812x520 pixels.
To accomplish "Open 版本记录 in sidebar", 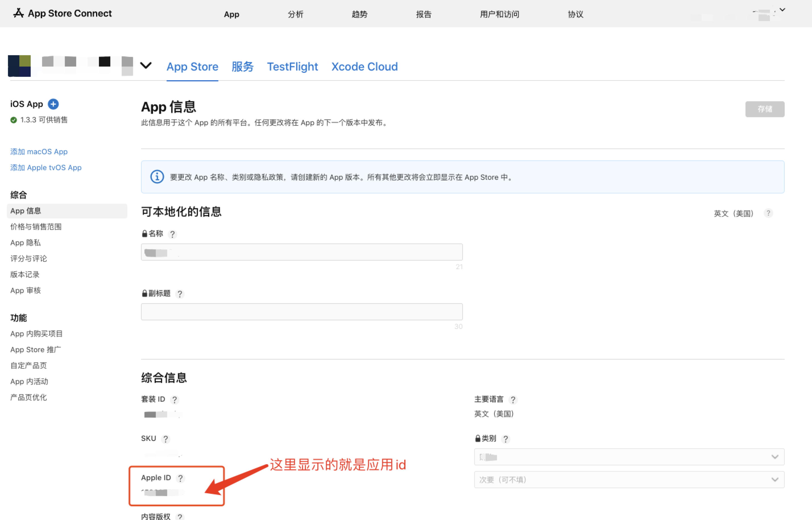I will [25, 274].
